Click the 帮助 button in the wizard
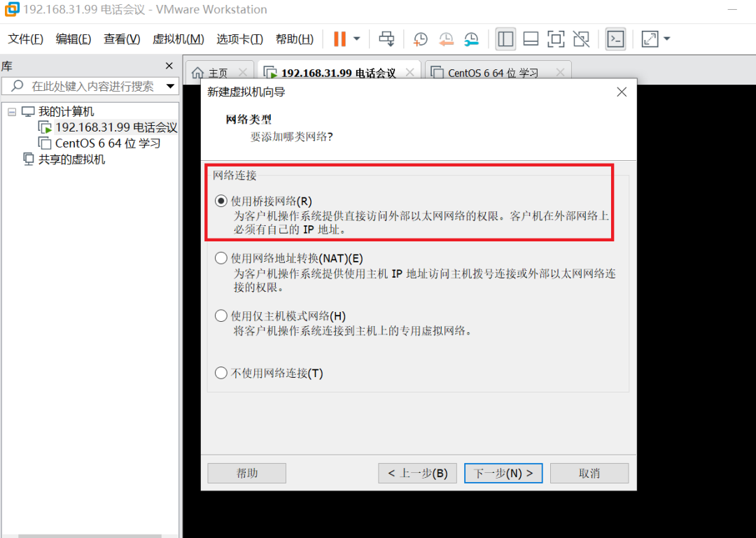Screen dimensions: 756x538 247,474
